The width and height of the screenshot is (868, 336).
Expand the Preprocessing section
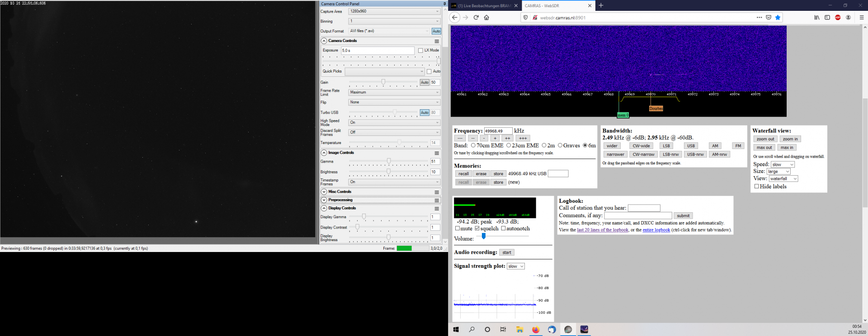pyautogui.click(x=324, y=200)
